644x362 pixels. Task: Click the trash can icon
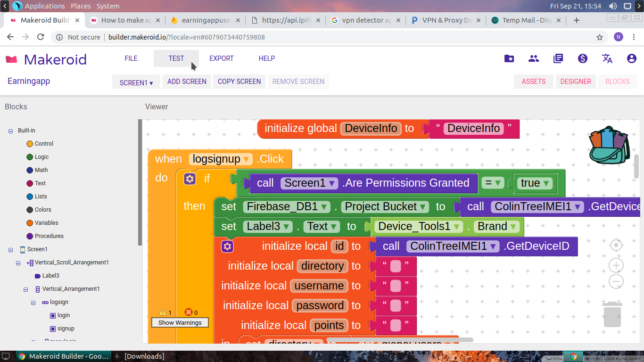click(x=612, y=315)
